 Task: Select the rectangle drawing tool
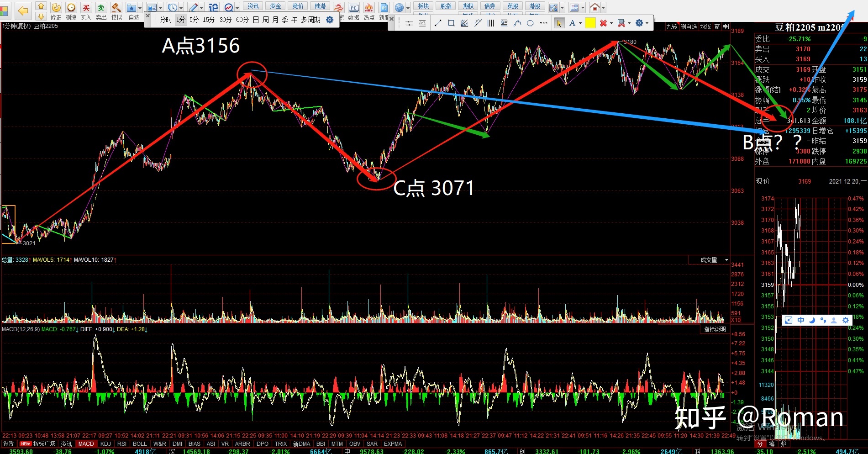[x=451, y=23]
